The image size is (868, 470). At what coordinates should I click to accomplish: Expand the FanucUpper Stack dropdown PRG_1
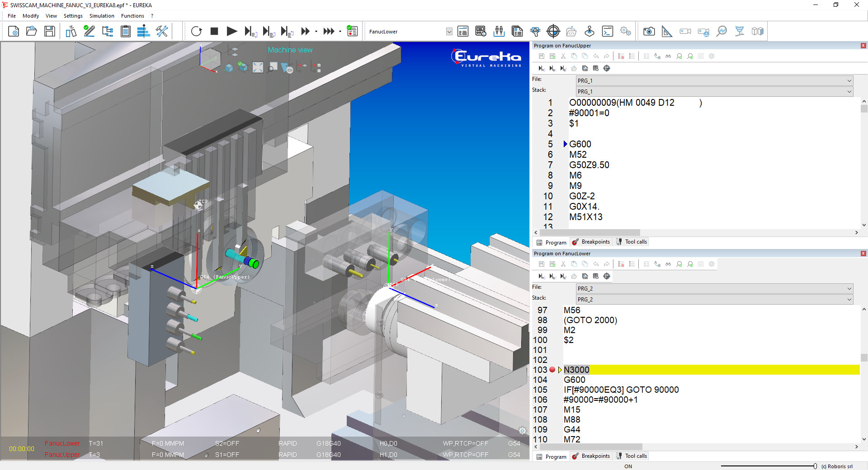(x=849, y=92)
